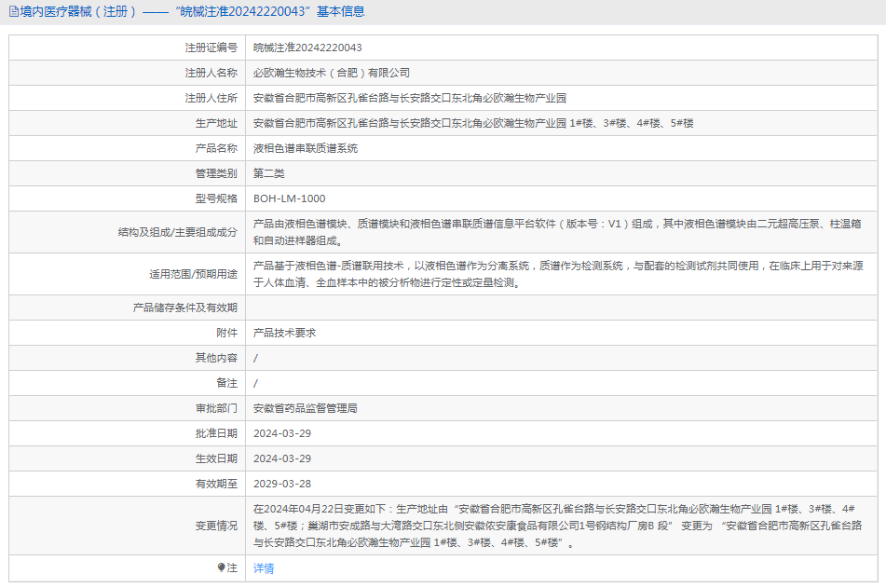Select registrant name 必欧瀚生物技术（合肥）有限公司
Viewport: 886px width, 588px height.
click(x=331, y=73)
